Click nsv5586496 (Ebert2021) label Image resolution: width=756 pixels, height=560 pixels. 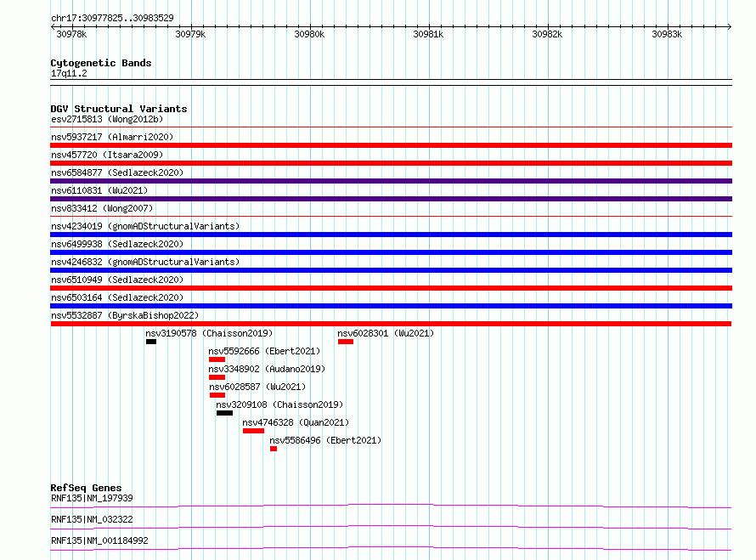(325, 440)
